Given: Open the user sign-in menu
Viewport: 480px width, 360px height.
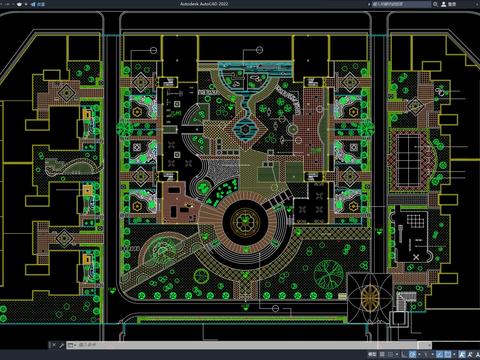Looking at the screenshot, I should 449,4.
